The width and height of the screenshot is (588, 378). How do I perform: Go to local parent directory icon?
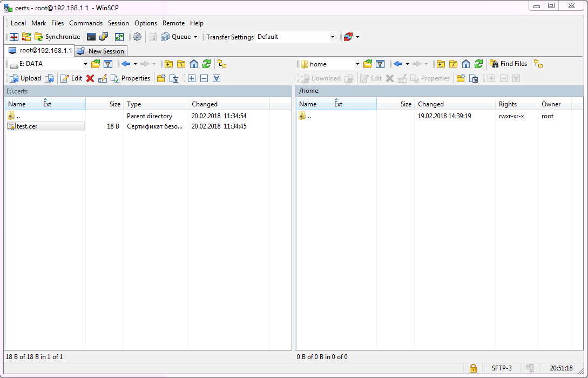[169, 64]
